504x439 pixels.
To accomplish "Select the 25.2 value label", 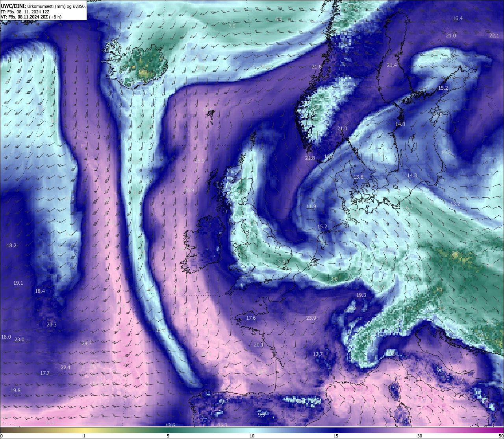I will click(222, 425).
